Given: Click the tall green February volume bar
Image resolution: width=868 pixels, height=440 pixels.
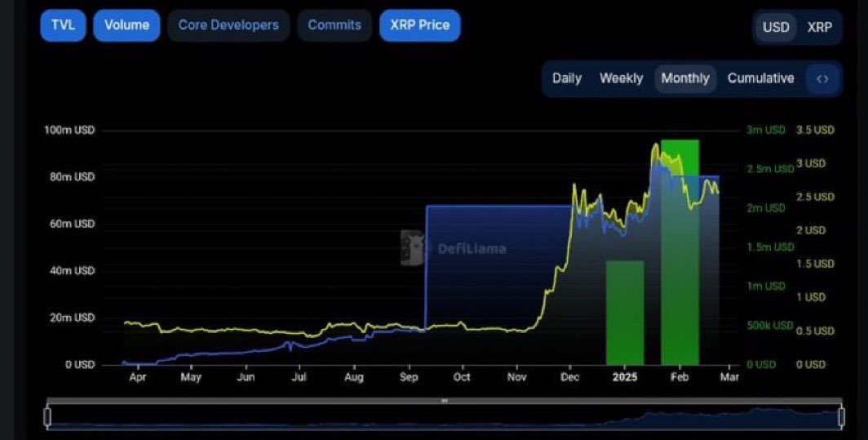Looking at the screenshot, I should pos(680,252).
